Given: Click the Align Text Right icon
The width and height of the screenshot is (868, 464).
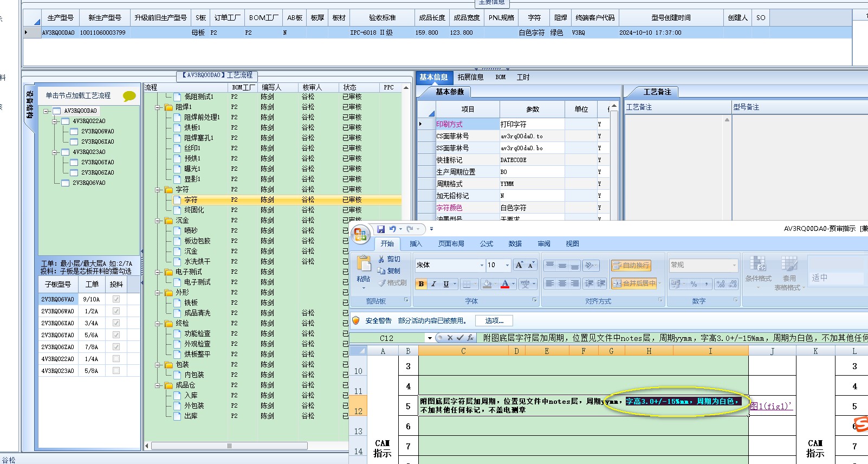Looking at the screenshot, I should coord(574,283).
